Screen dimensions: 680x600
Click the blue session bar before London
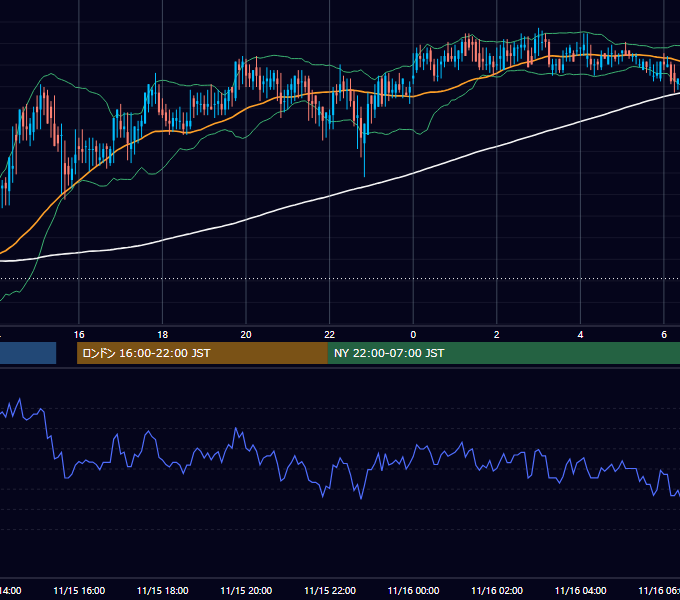28,353
